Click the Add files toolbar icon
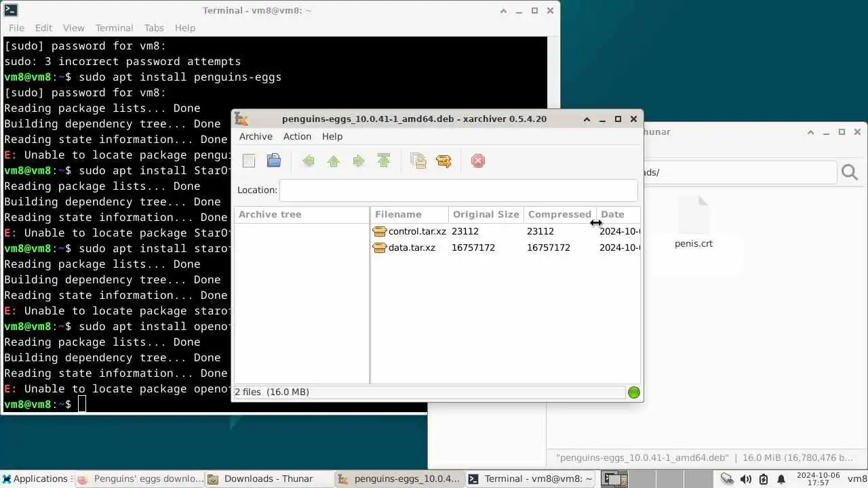The height and width of the screenshot is (488, 868). pyautogui.click(x=418, y=161)
